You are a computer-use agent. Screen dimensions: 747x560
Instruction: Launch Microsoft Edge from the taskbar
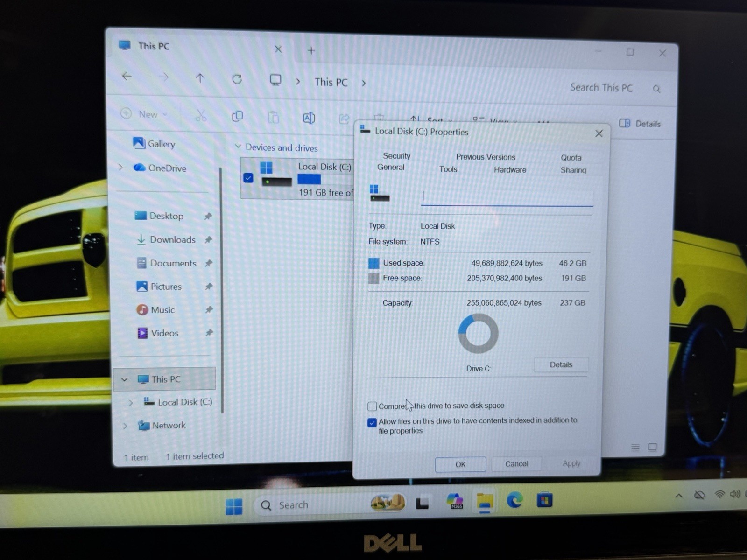tap(514, 501)
